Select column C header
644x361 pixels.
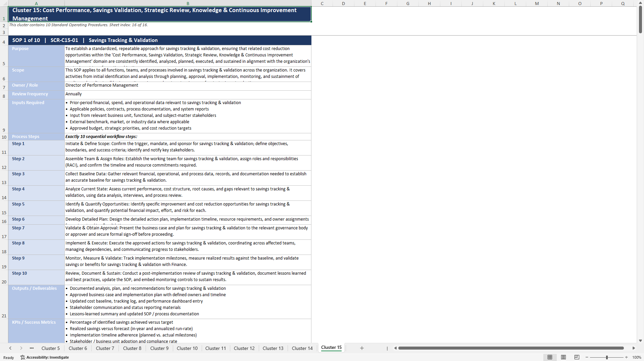[322, 3]
